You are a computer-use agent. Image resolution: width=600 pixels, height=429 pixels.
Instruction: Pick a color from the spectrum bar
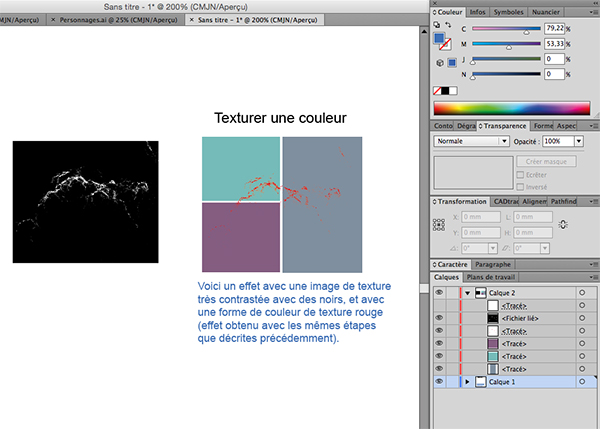510,107
